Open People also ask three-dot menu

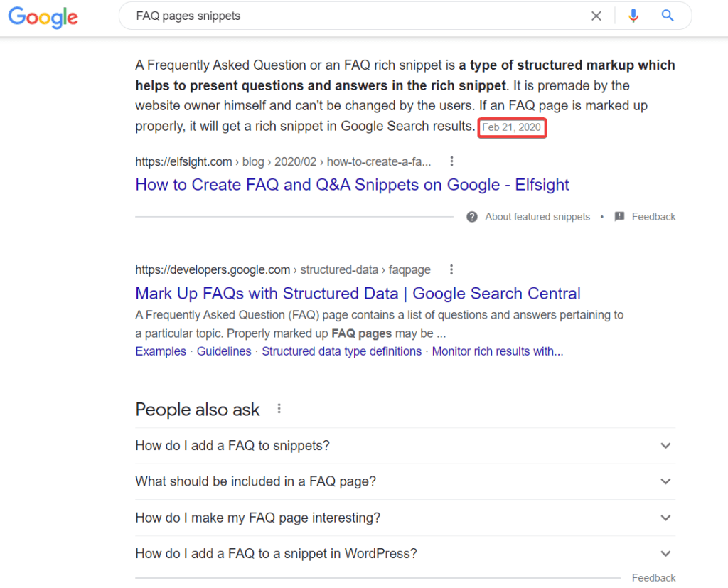click(279, 409)
